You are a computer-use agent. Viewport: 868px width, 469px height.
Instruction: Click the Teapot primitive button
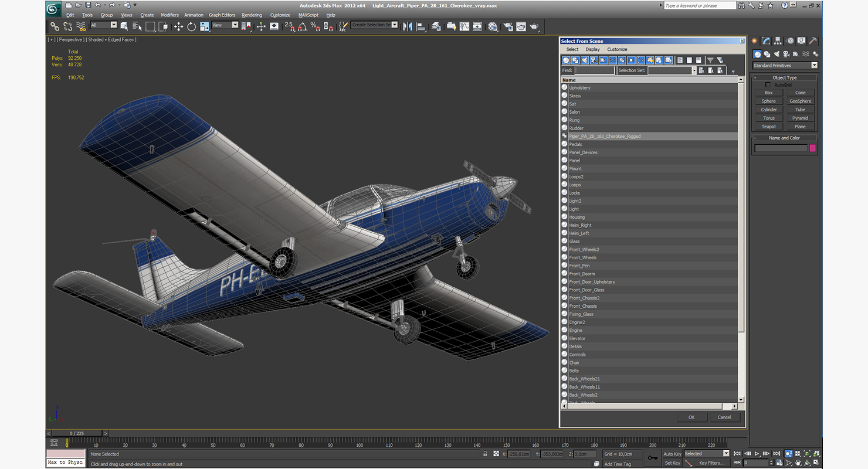click(768, 127)
